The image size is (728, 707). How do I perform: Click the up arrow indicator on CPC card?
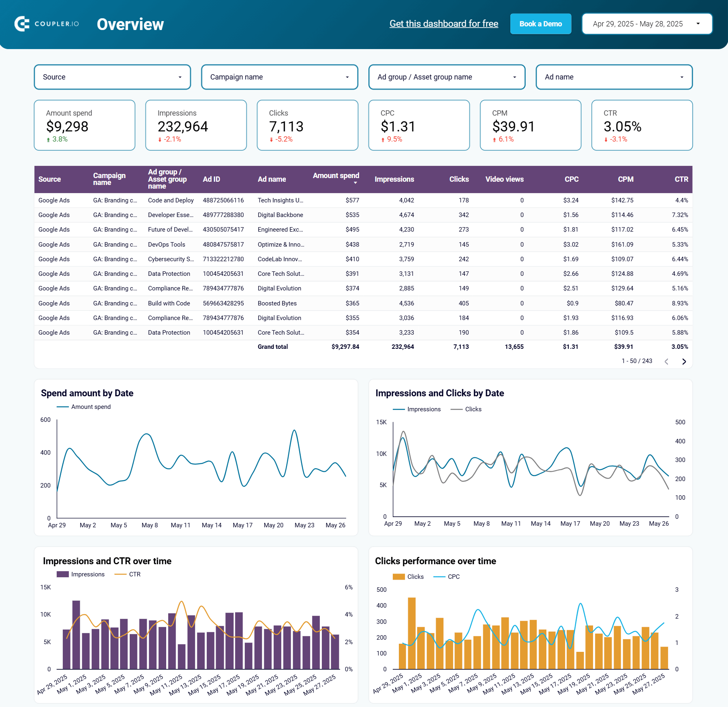click(383, 139)
